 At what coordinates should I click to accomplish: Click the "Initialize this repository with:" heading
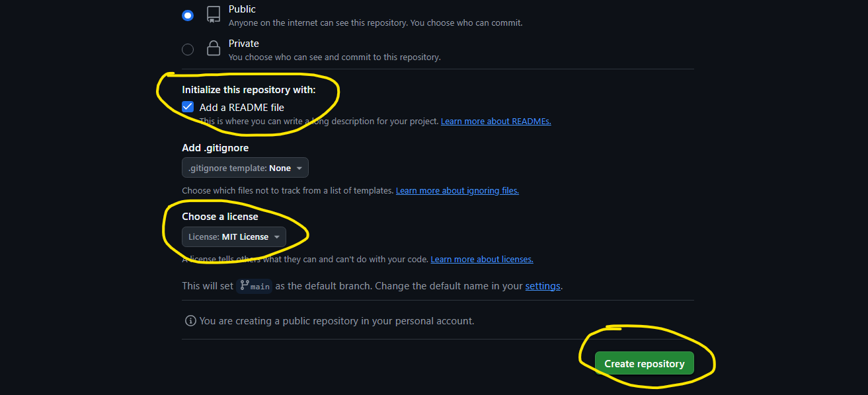click(x=249, y=90)
